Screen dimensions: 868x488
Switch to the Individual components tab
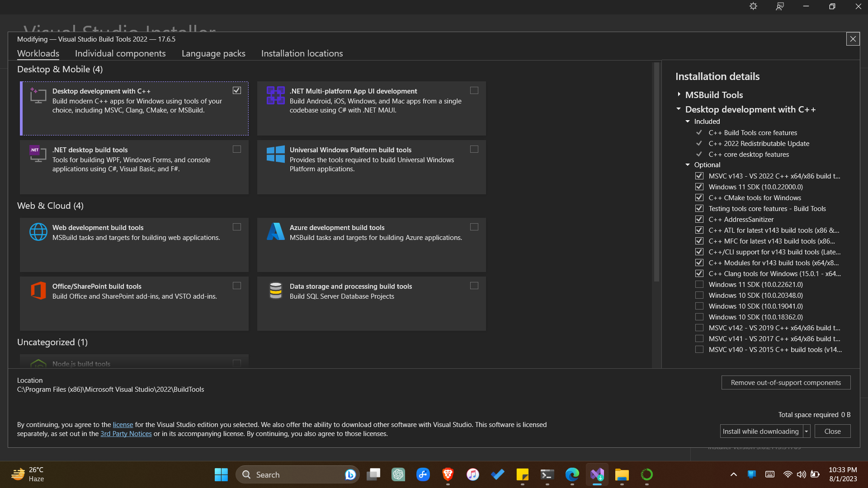pyautogui.click(x=120, y=53)
